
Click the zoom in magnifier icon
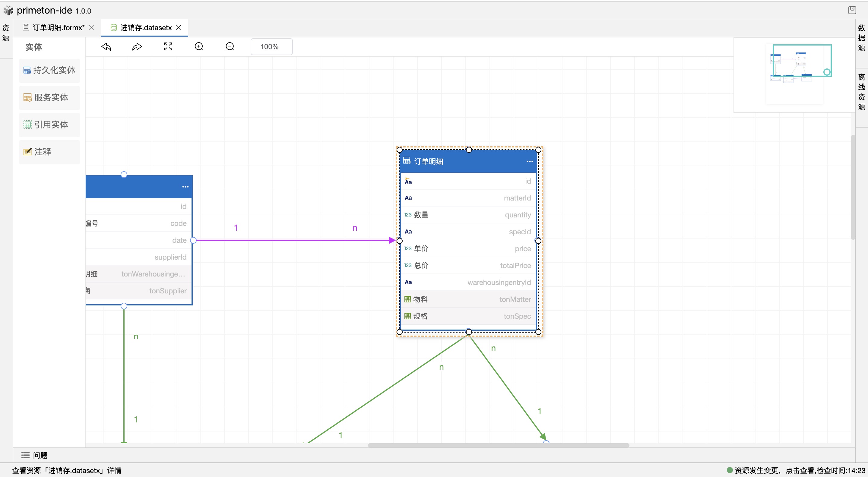(x=199, y=46)
